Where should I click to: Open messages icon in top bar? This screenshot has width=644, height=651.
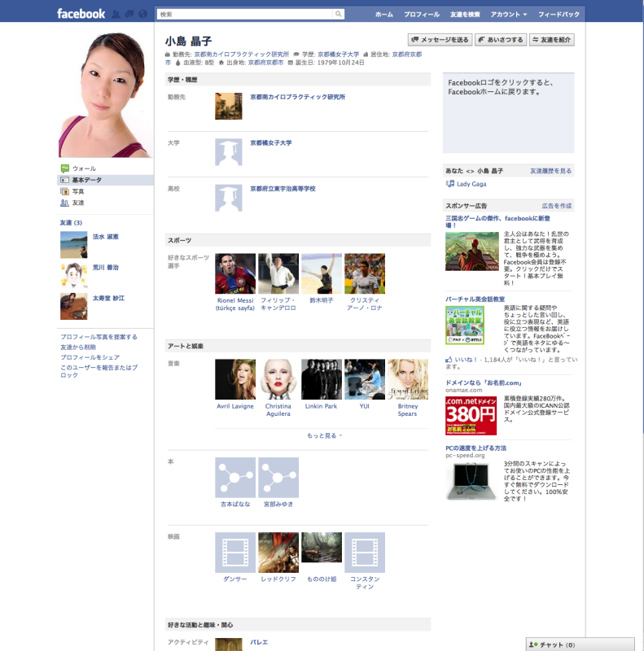[x=129, y=14]
